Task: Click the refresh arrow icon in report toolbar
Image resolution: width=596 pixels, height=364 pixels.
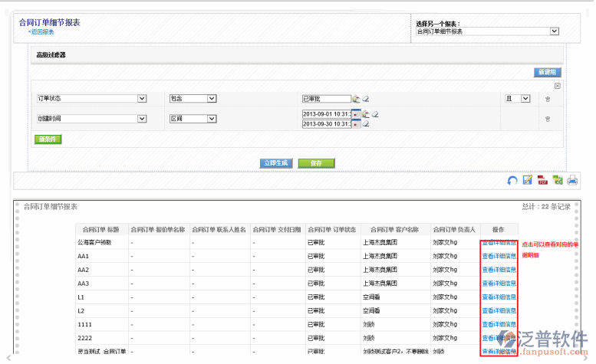Action: [x=512, y=180]
